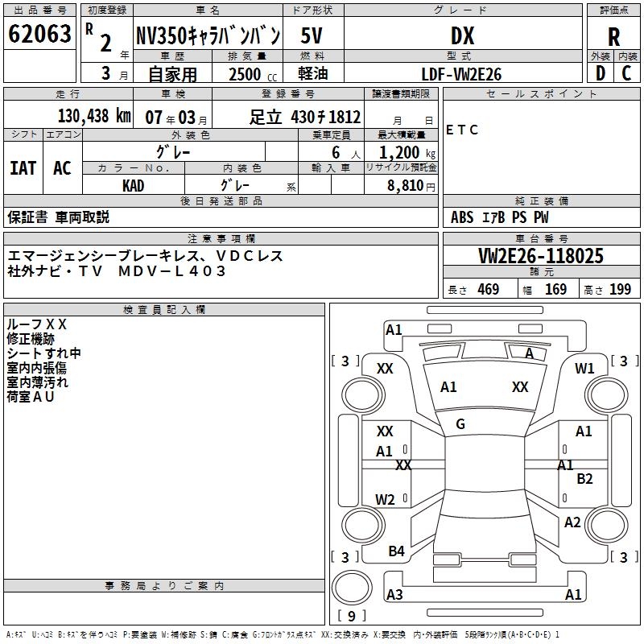Select the spare tire rating [ 9 ]

[352, 616]
